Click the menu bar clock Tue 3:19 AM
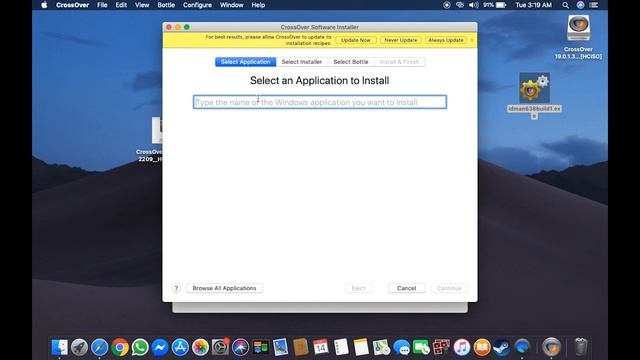 coord(533,5)
